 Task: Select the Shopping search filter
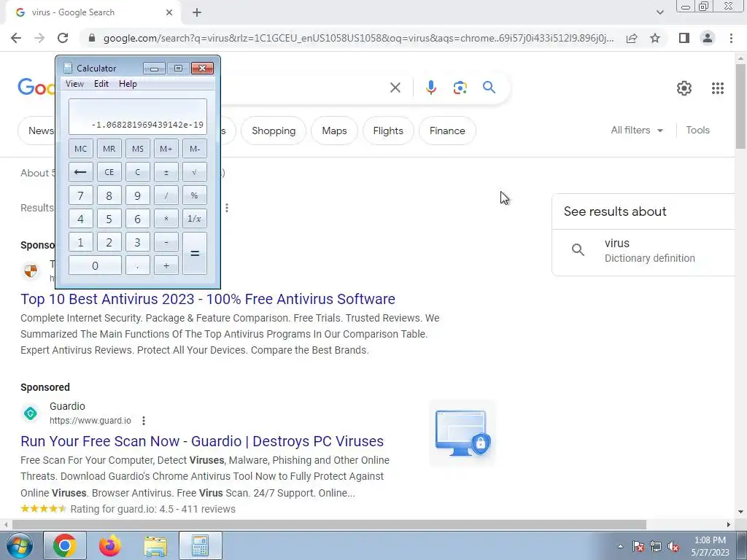tap(274, 131)
